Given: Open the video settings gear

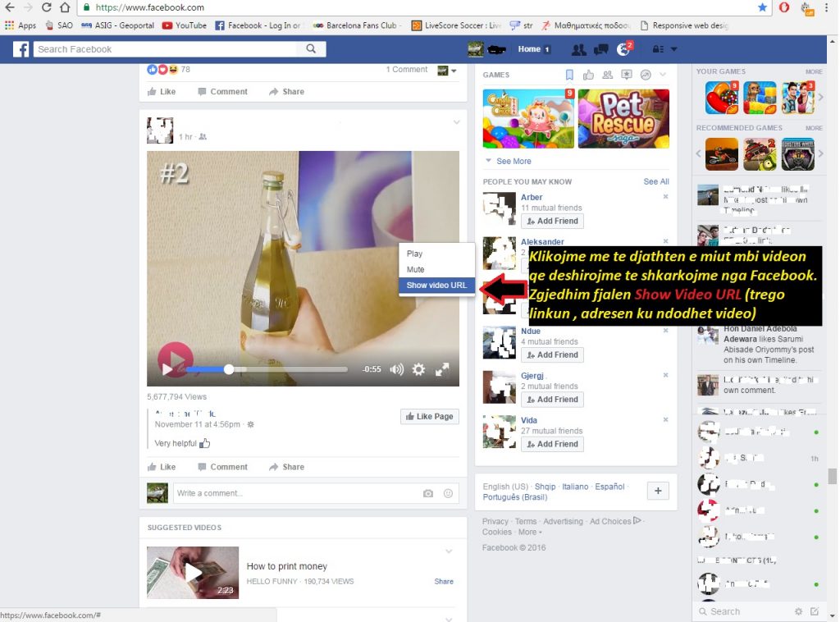Looking at the screenshot, I should [x=418, y=369].
